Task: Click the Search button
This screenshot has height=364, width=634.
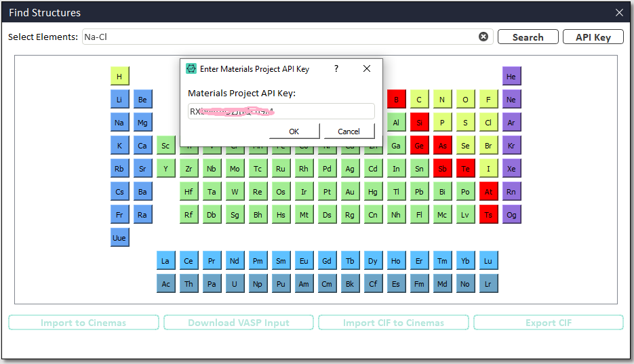Action: click(528, 37)
